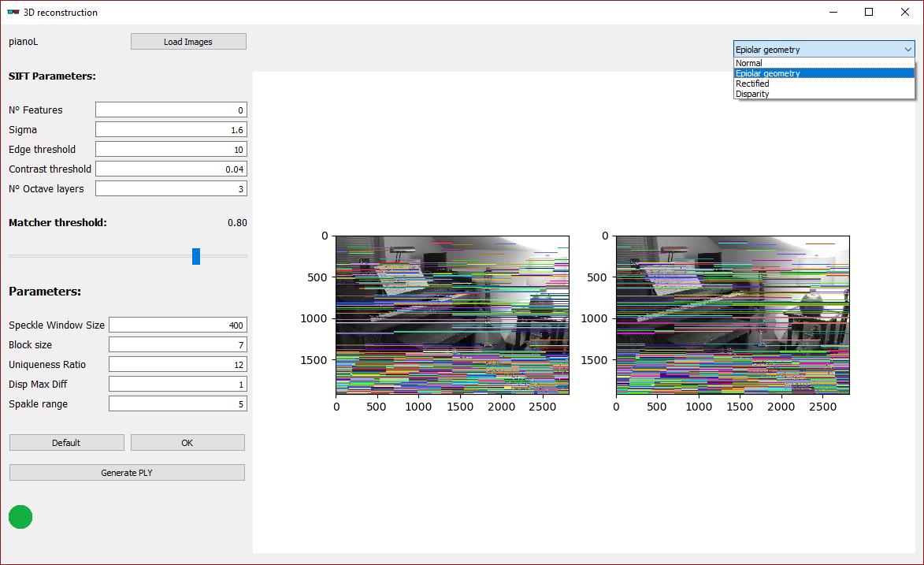Click the Load Images button
This screenshot has height=565, width=924.
tap(187, 40)
